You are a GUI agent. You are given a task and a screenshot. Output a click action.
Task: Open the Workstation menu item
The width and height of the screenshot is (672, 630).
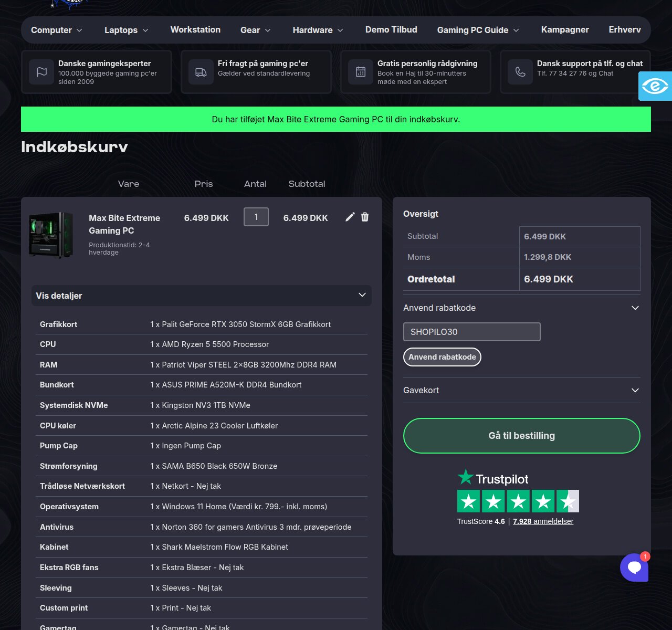[x=195, y=29]
